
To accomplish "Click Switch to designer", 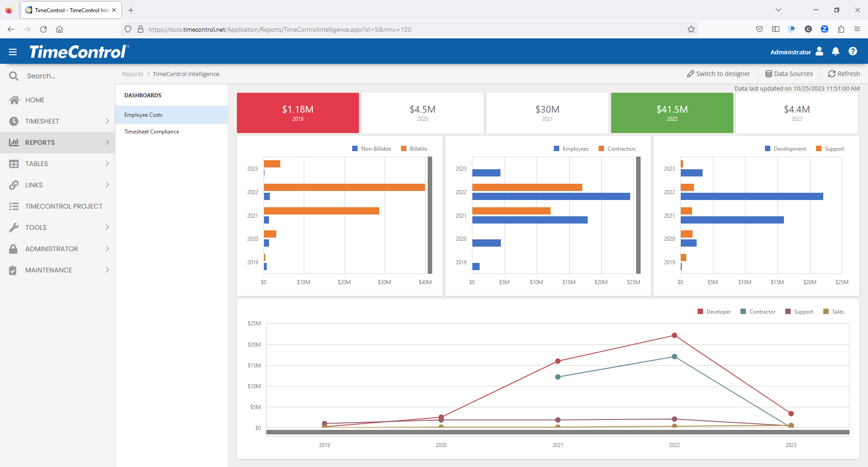I will pos(718,74).
